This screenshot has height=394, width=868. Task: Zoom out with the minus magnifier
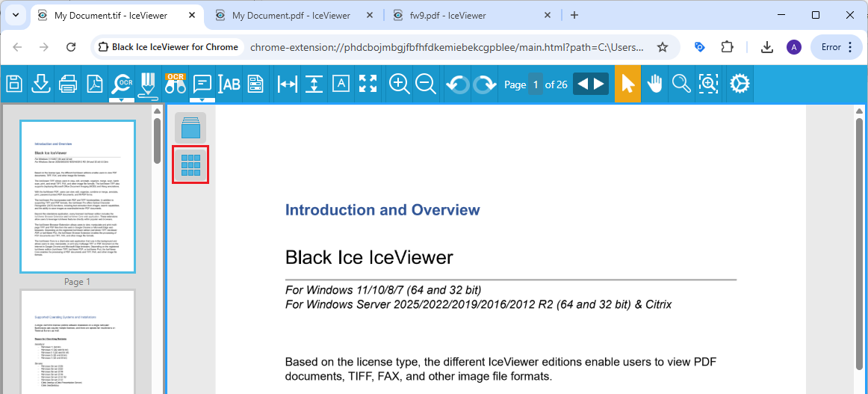click(x=426, y=84)
